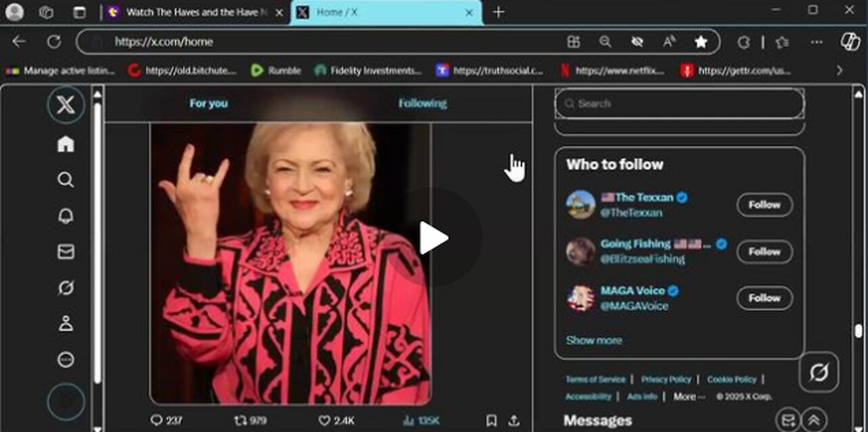Refresh the page

pos(54,41)
